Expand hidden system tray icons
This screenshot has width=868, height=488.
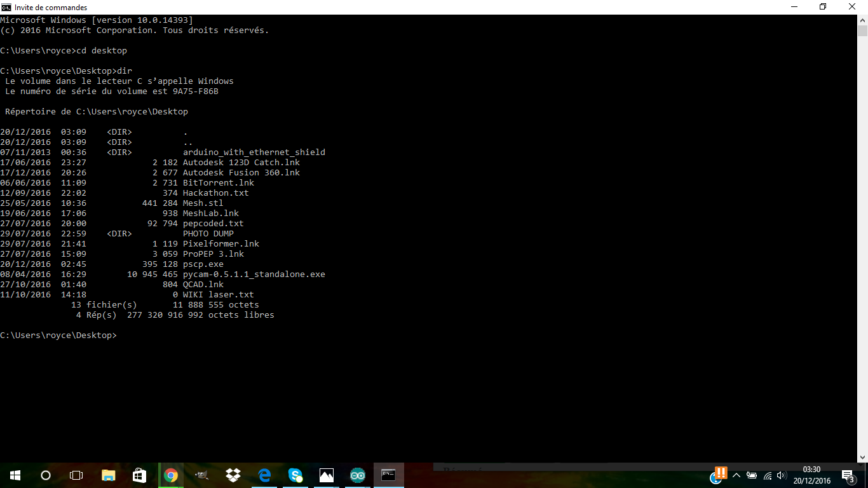[736, 475]
